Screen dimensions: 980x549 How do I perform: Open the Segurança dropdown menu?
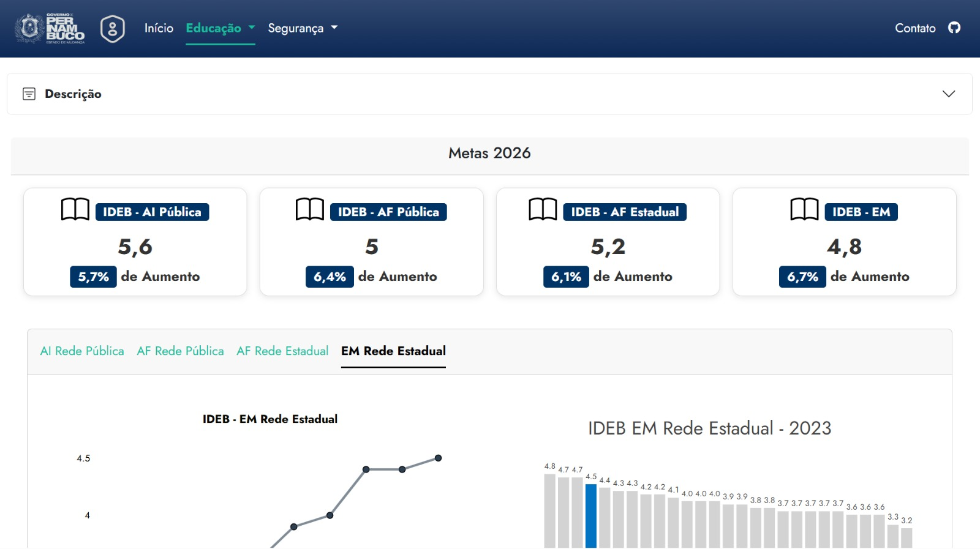303,28
